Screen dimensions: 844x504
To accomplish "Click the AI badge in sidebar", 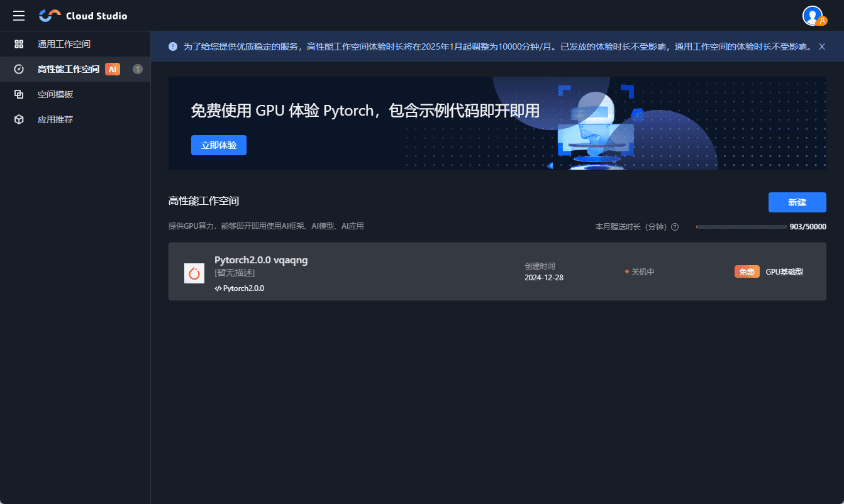I will pos(113,69).
